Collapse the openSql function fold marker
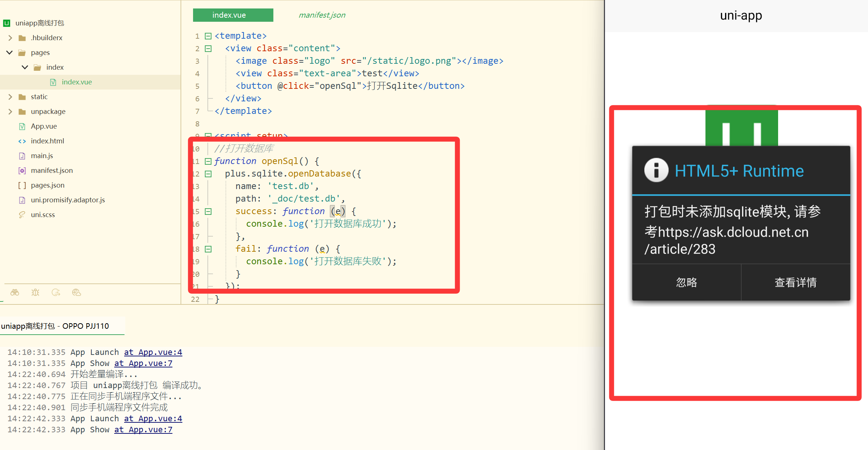 coord(208,161)
